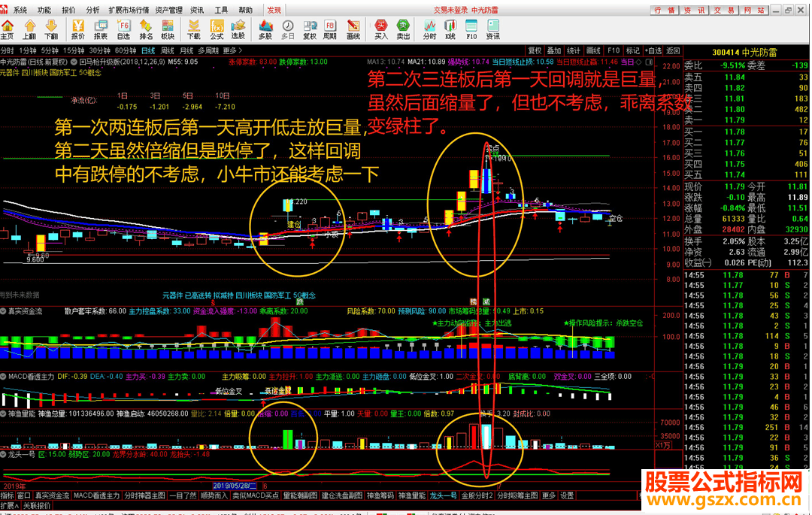Click the red 买入 buy icon
The height and width of the screenshot is (515, 812).
coord(381,29)
